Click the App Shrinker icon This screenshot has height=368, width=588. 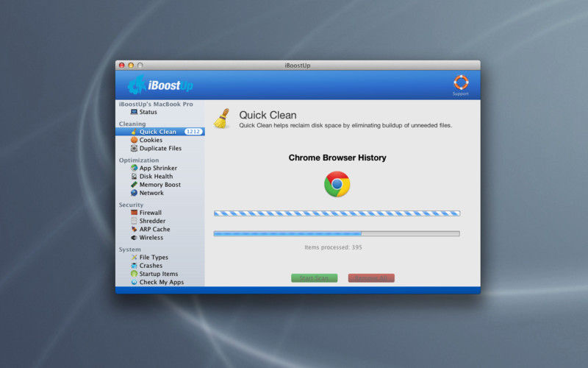click(x=134, y=168)
